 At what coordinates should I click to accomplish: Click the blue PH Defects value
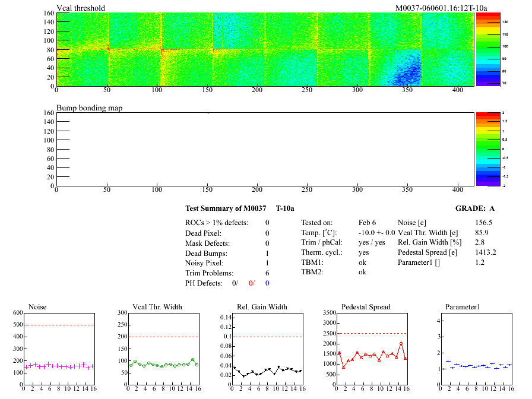[267, 283]
